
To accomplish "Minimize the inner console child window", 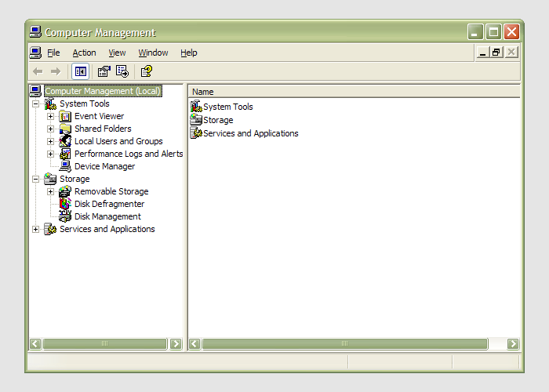I will [x=483, y=53].
